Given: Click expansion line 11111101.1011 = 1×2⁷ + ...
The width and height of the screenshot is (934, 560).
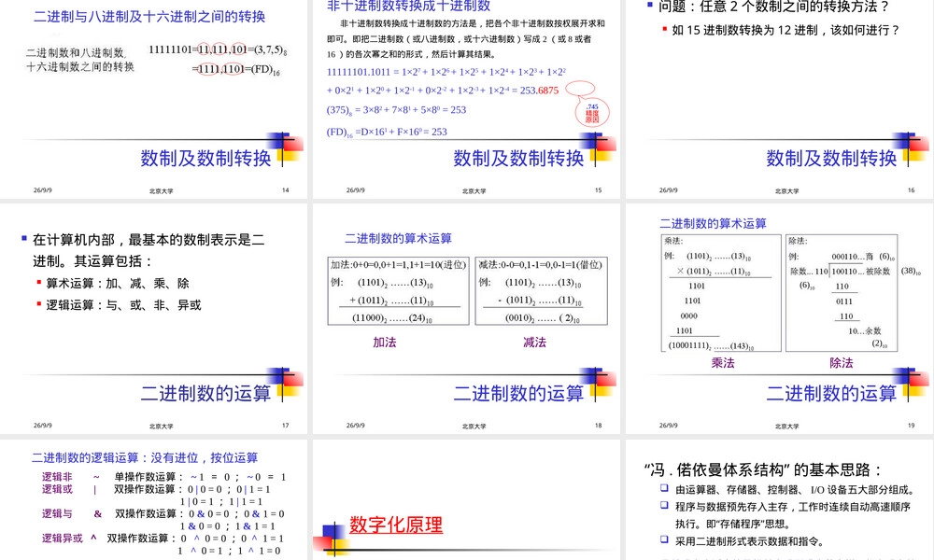Looking at the screenshot, I should point(446,72).
